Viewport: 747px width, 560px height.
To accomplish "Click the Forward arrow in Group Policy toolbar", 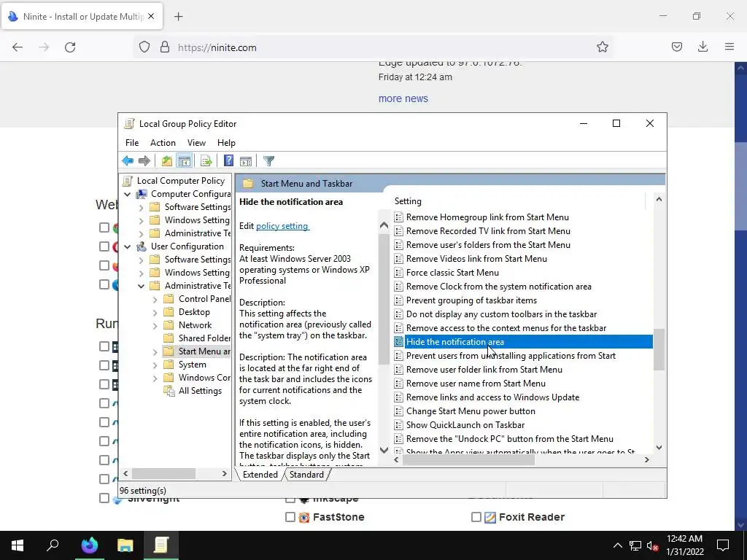I will coord(144,161).
